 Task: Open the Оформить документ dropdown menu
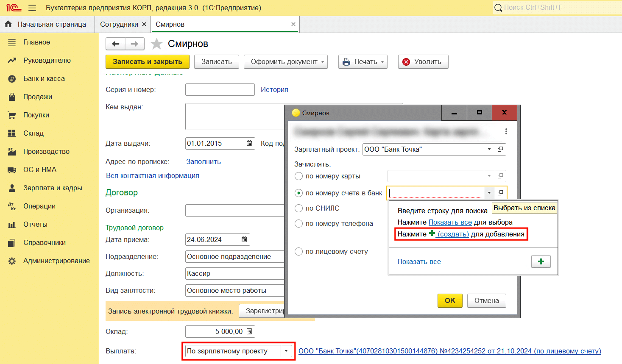pos(288,61)
